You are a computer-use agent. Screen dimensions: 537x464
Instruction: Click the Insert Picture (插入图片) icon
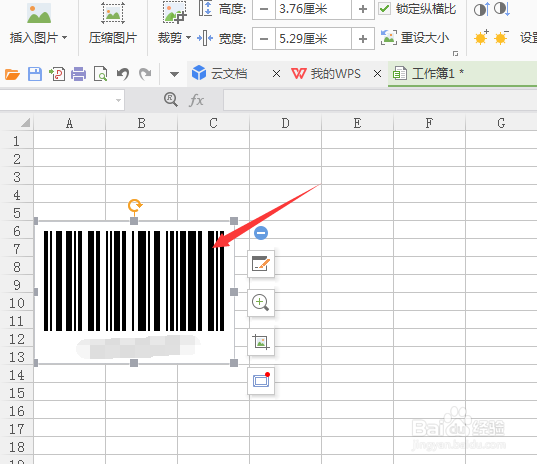tap(39, 14)
